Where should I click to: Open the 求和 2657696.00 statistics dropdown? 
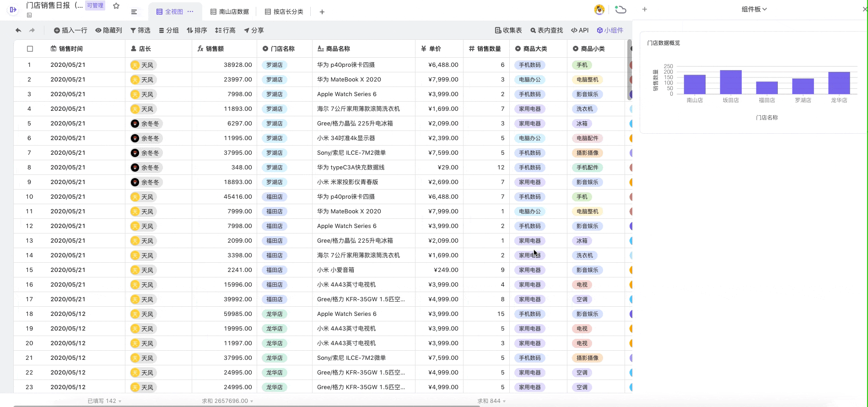(x=227, y=401)
